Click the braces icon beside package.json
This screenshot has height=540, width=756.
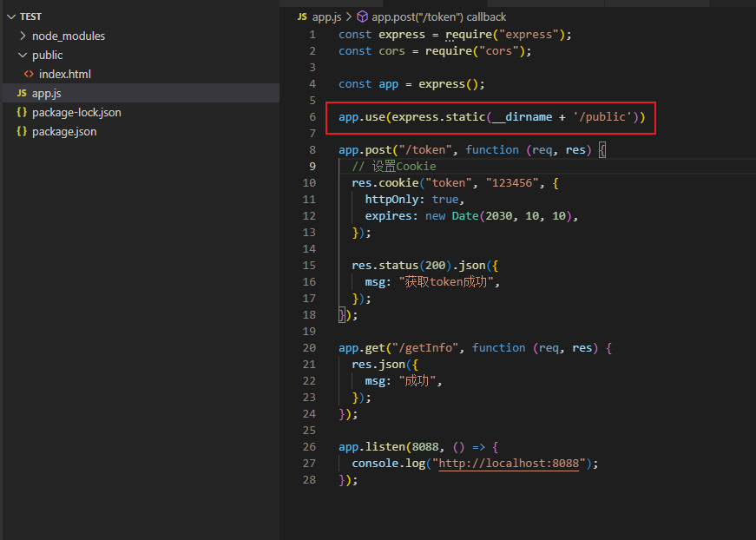(x=22, y=131)
